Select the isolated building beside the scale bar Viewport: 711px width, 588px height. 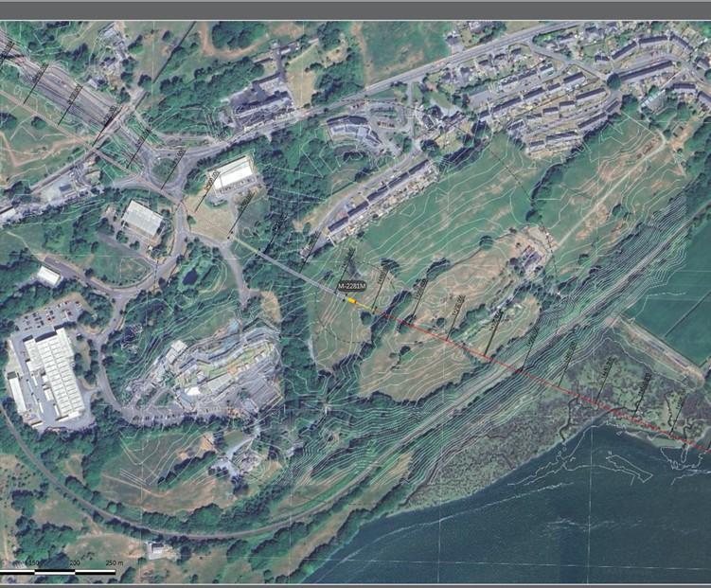156,550
